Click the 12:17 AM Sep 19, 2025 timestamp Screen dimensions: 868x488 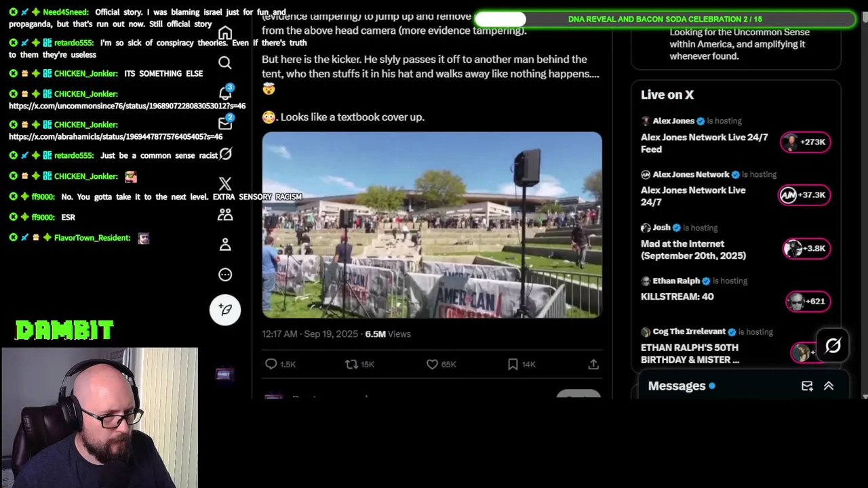coord(310,333)
